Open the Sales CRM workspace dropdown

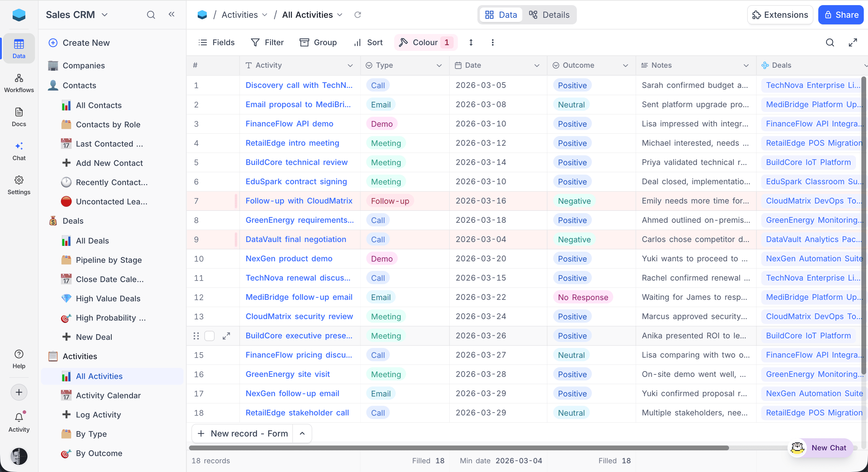[77, 15]
